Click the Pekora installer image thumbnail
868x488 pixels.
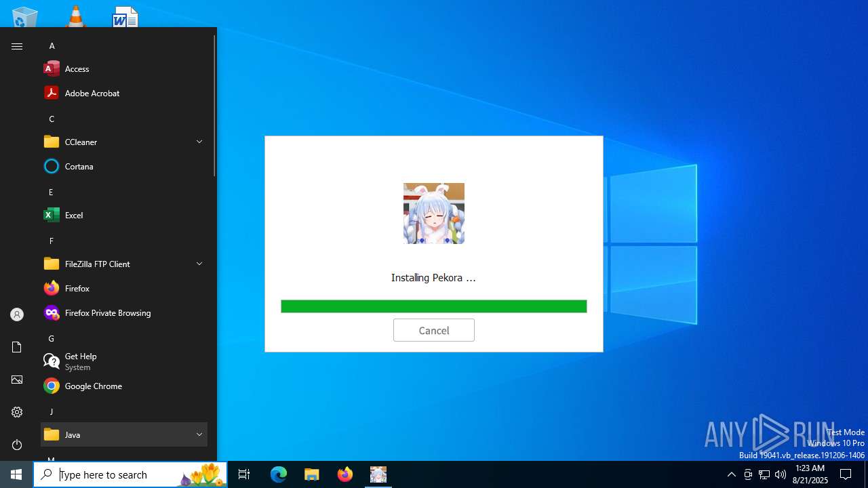coord(434,213)
